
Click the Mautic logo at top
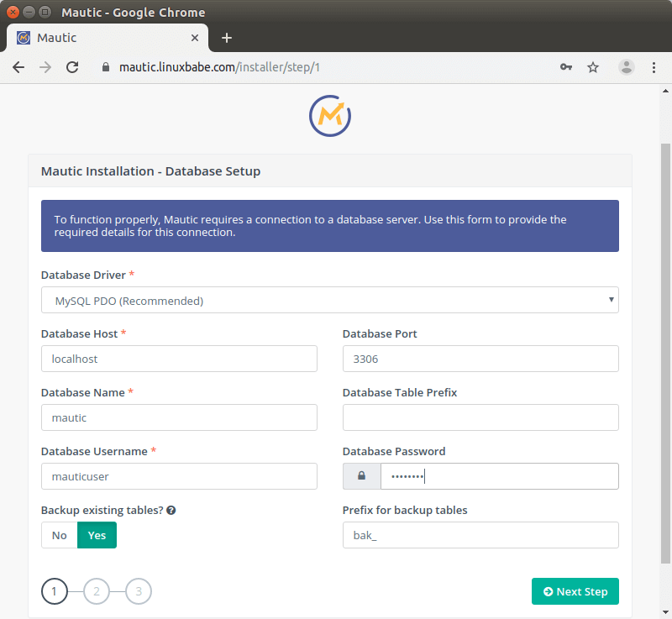point(329,116)
